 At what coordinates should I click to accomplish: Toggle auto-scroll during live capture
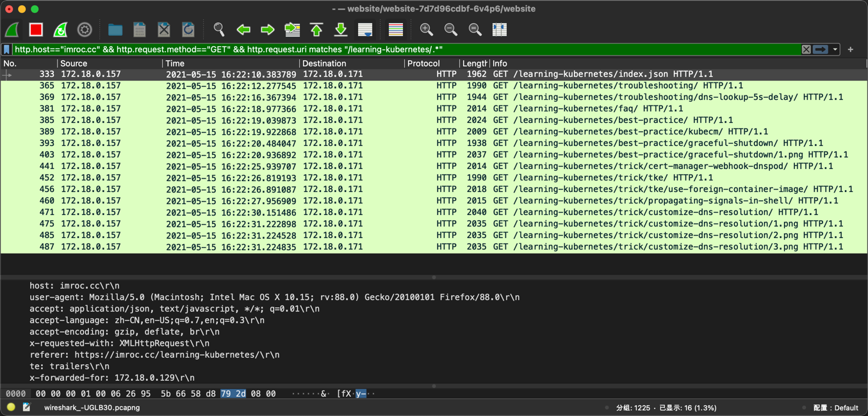365,29
